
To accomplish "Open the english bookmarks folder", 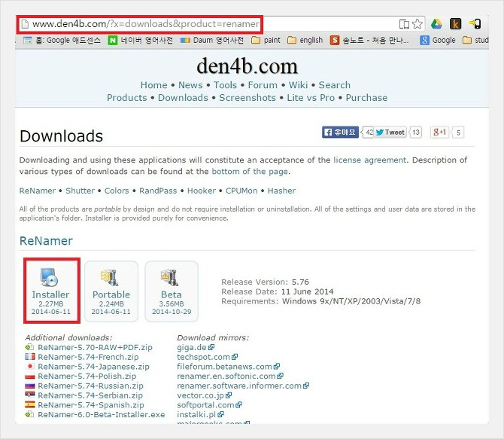I will click(x=305, y=40).
